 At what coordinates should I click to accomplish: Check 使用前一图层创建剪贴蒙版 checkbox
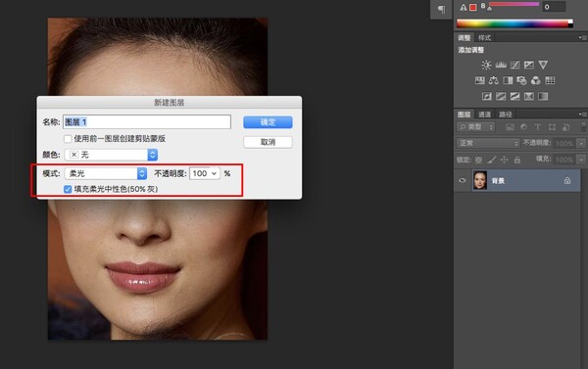[68, 139]
